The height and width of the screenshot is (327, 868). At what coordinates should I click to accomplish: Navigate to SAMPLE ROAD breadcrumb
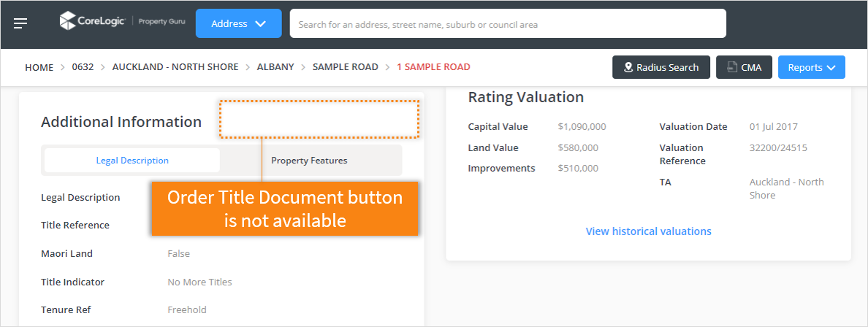tap(346, 67)
